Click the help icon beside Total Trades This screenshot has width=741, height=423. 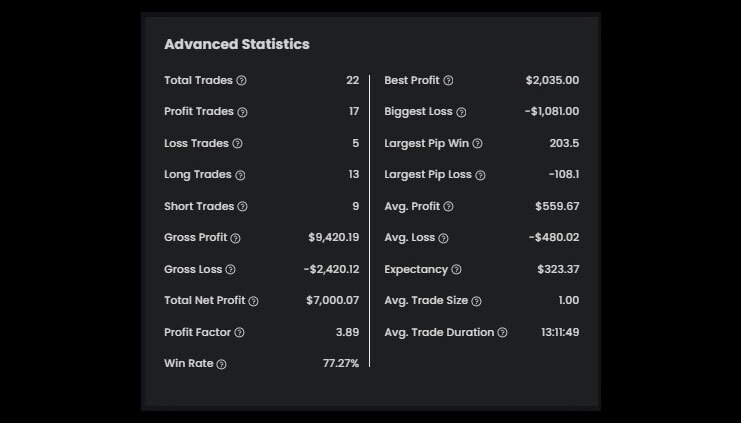[x=241, y=81]
